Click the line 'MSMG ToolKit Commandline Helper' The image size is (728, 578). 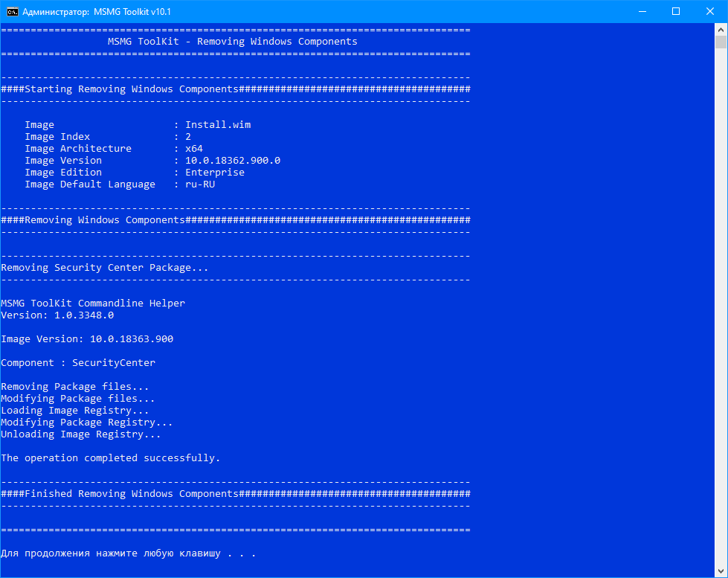(x=93, y=304)
